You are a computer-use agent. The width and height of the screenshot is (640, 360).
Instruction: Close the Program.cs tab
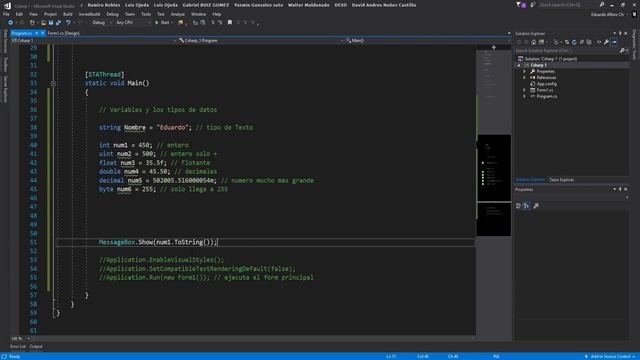(x=42, y=33)
